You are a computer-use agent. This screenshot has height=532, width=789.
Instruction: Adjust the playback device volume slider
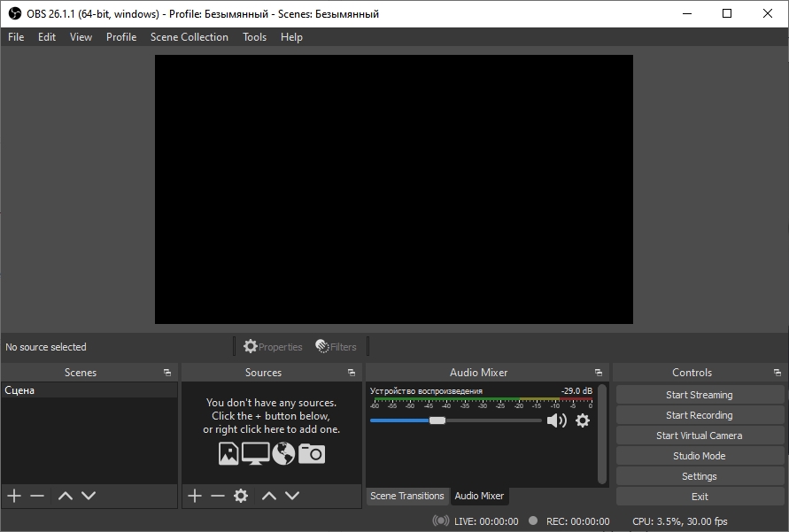point(437,420)
